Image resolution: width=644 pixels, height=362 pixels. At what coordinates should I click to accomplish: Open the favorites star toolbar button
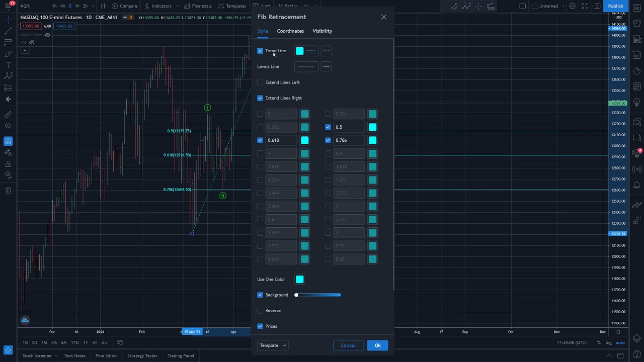[x=8, y=350]
